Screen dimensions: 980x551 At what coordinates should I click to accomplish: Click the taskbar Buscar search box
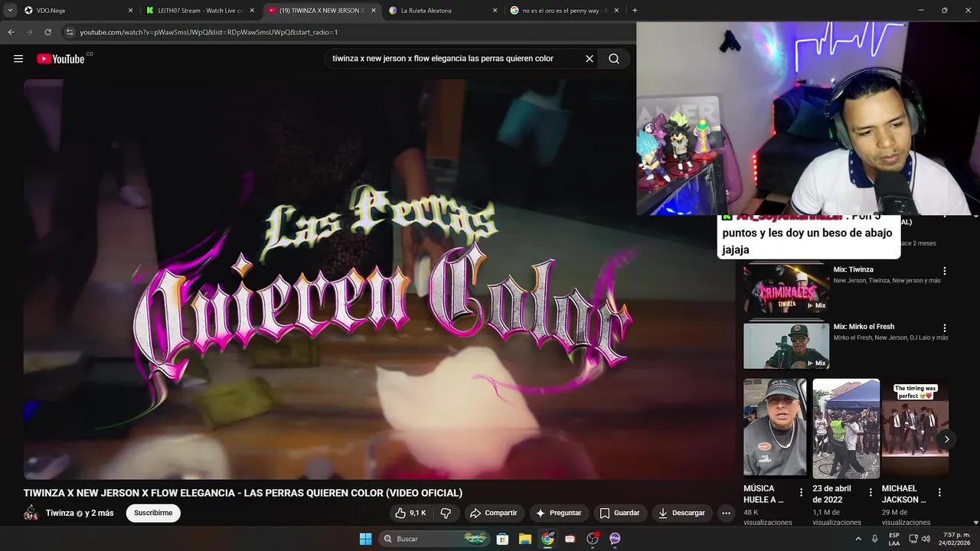[435, 539]
